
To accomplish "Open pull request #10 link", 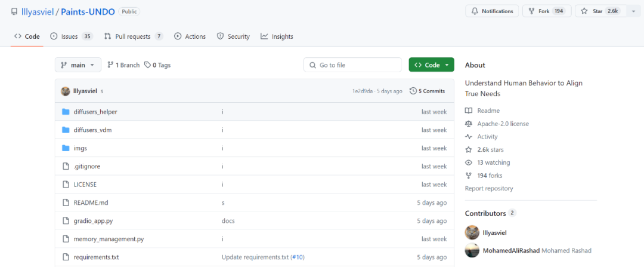I will pyautogui.click(x=298, y=257).
